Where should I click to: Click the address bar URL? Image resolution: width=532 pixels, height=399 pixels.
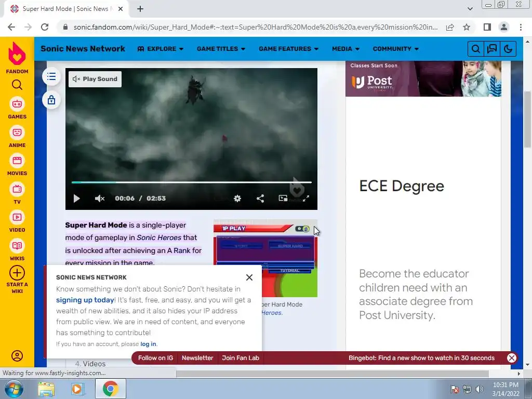(255, 27)
